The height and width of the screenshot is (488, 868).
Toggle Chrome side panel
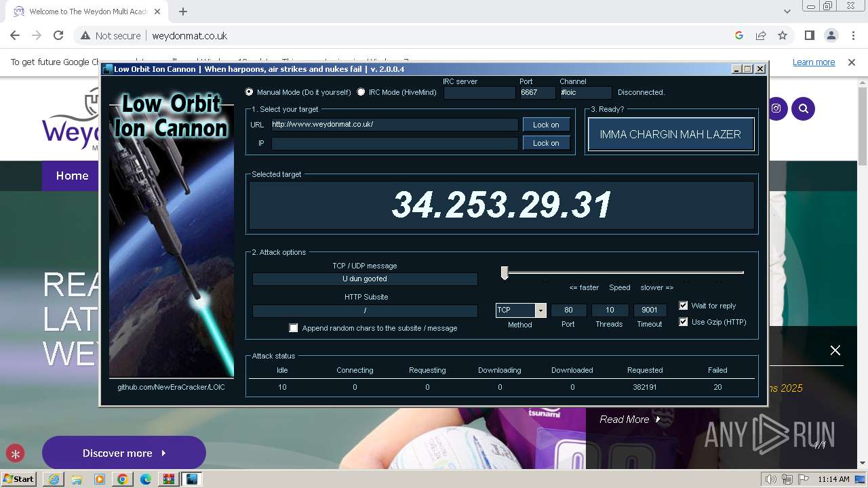[809, 36]
